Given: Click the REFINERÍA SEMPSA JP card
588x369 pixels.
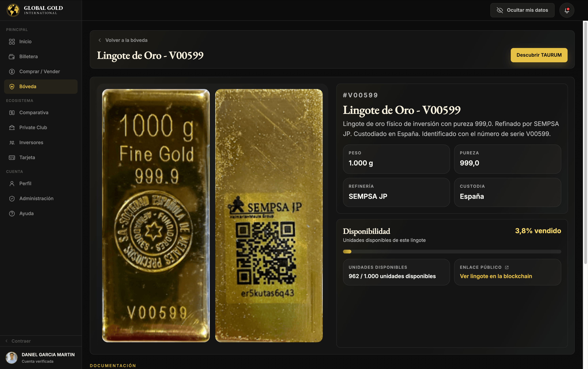Looking at the screenshot, I should point(396,192).
